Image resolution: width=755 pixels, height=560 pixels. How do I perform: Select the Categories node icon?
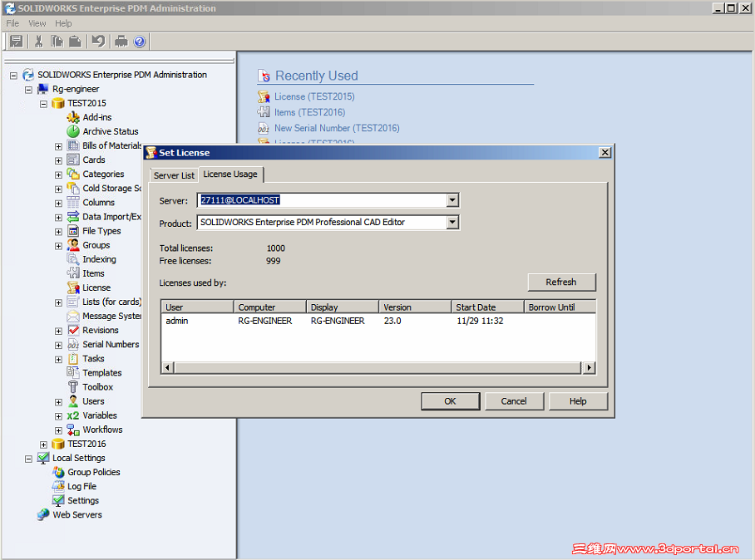(73, 174)
